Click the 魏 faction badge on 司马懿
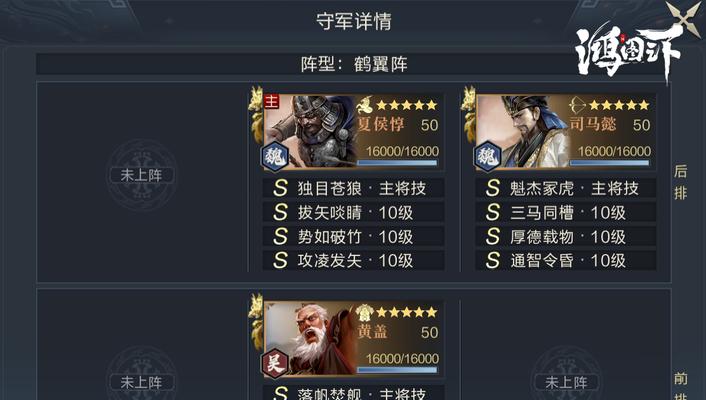Image resolution: width=706 pixels, height=400 pixels. [x=487, y=157]
